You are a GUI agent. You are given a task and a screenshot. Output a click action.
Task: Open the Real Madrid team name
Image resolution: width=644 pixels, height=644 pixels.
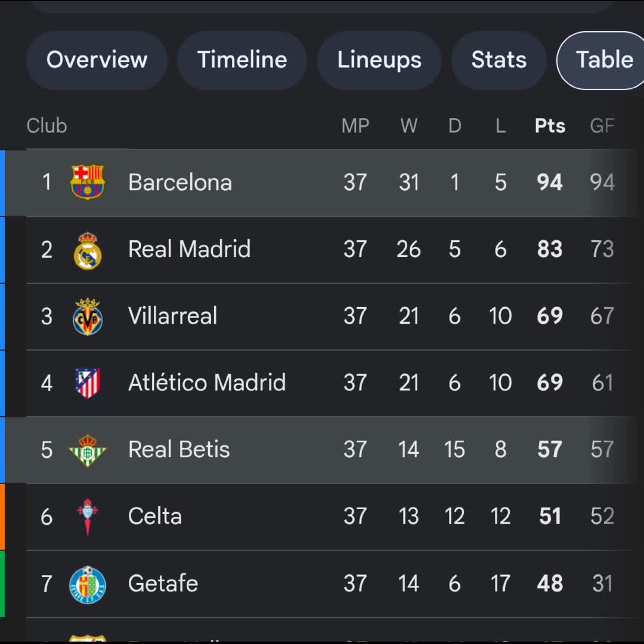190,249
